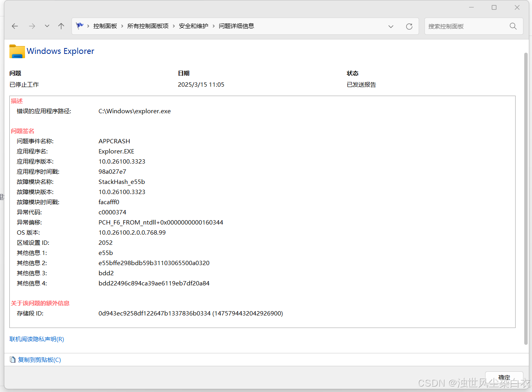Select 问题详细信息 breadcrumb
Image resolution: width=532 pixels, height=392 pixels.
pos(236,26)
